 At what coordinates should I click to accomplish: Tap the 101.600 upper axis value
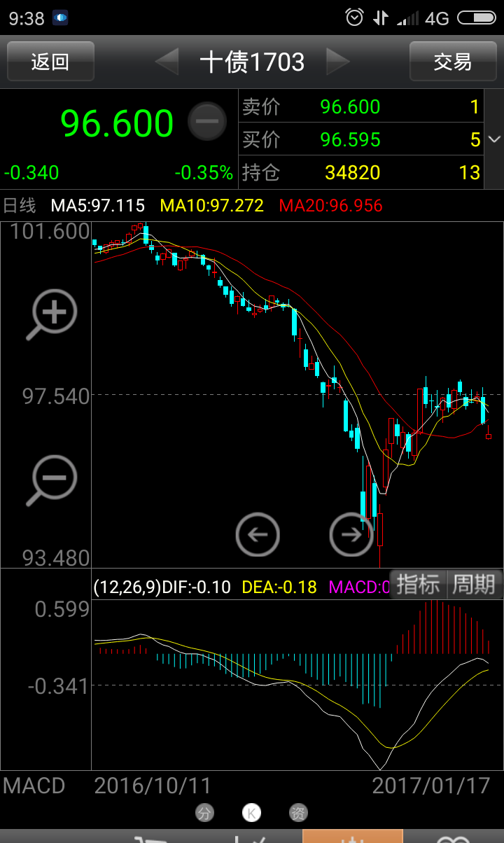(50, 232)
